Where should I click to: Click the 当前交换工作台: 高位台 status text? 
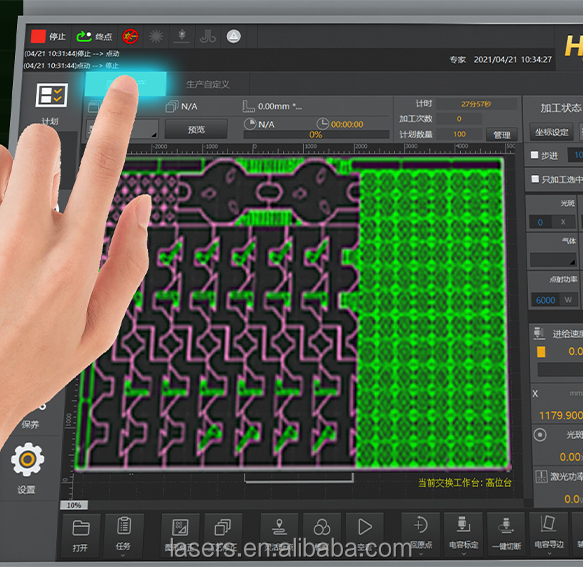pyautogui.click(x=465, y=483)
